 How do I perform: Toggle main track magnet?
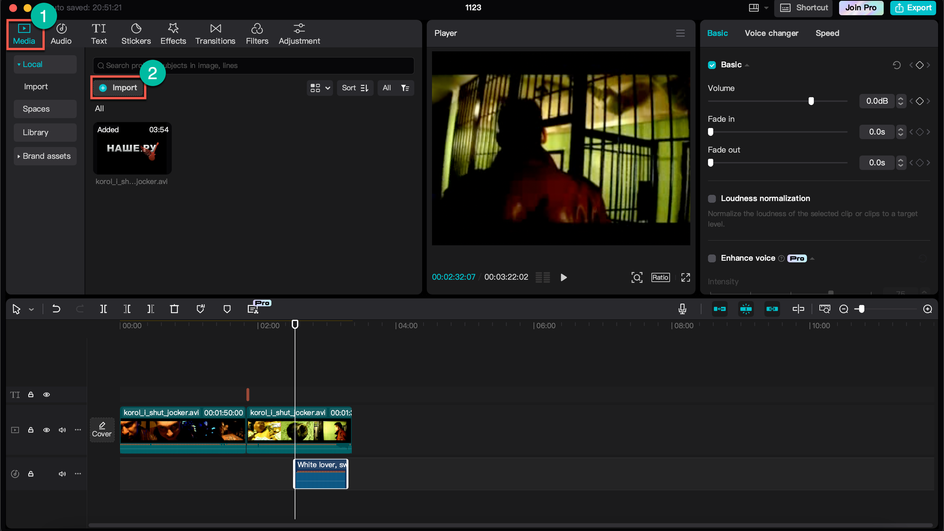pyautogui.click(x=719, y=309)
